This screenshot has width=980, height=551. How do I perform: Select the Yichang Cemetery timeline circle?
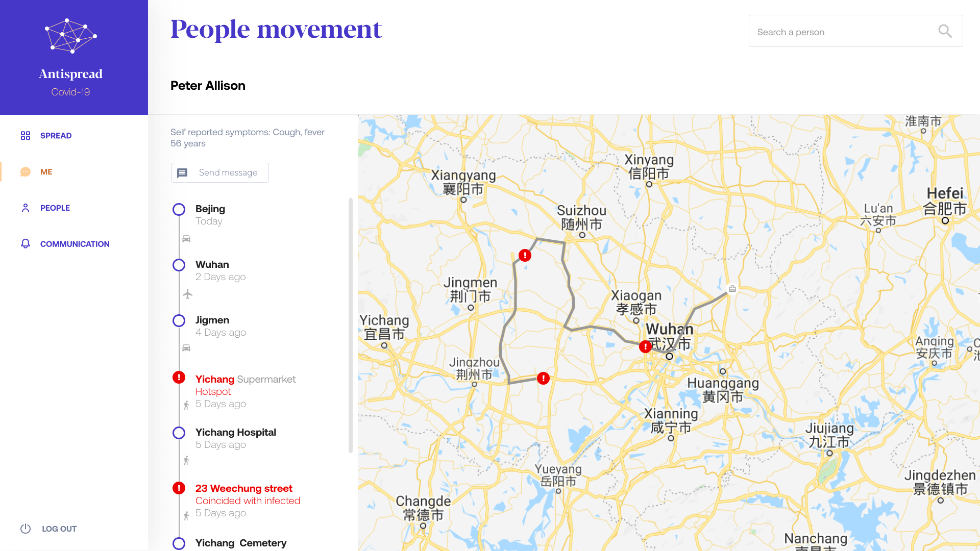click(x=179, y=544)
